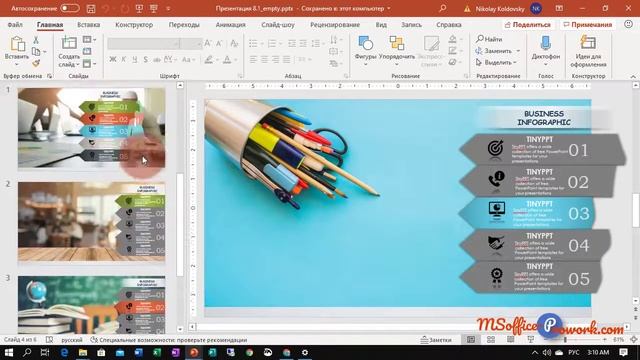This screenshot has height=360, width=640.
Task: Click the accessibility check recommendation text
Action: pyautogui.click(x=169, y=340)
